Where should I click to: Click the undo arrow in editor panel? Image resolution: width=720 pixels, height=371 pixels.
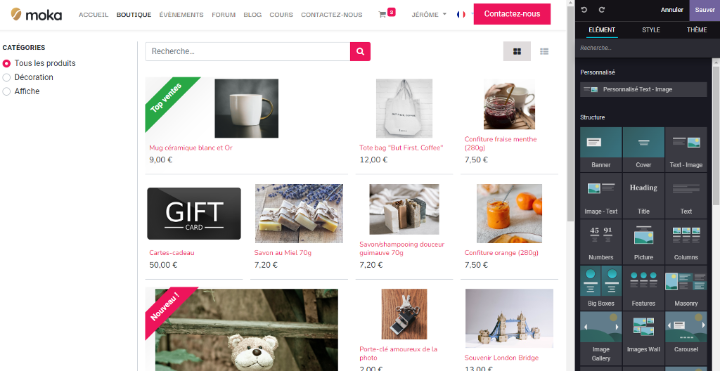pos(584,10)
